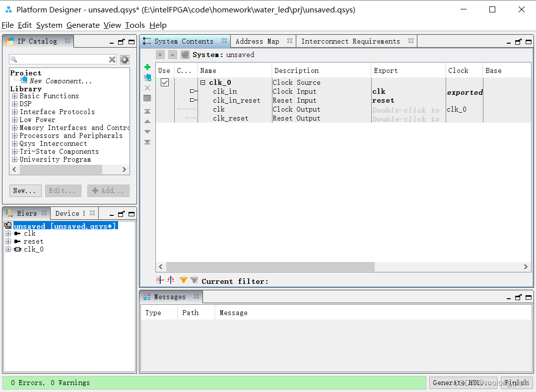Screen dimensions: 536x392
Task: Close the IP Catalog tab
Action: click(x=67, y=41)
